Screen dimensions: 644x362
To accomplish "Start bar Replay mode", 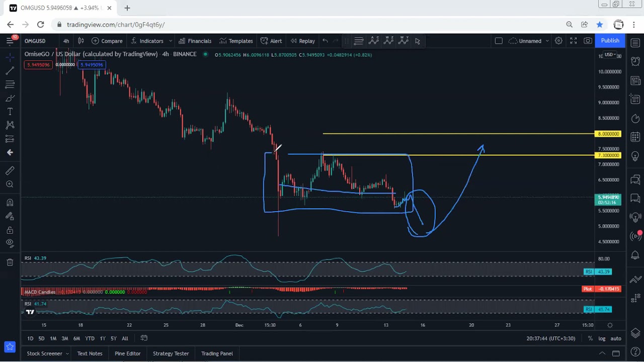I will coord(302,41).
